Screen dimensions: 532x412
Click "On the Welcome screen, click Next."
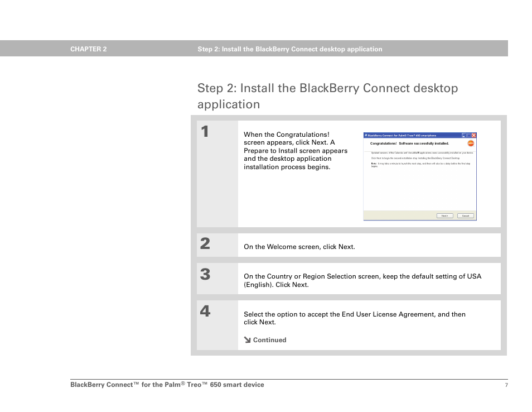[x=299, y=247]
